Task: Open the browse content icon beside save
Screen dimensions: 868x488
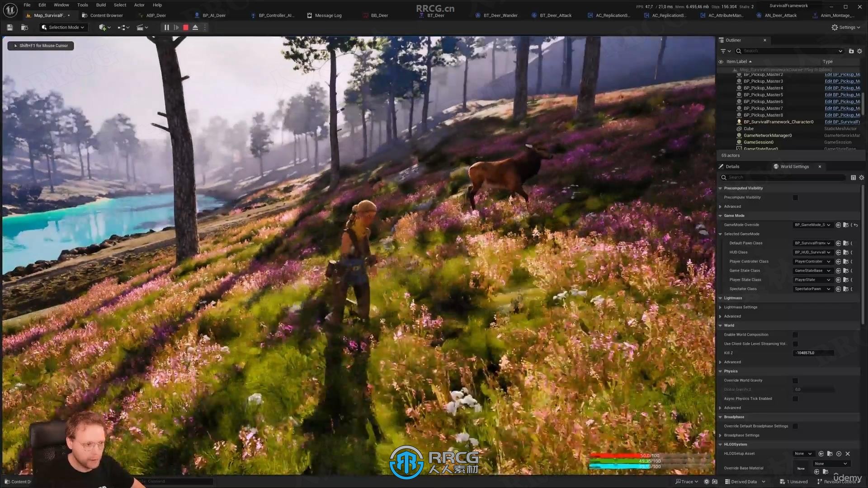Action: (24, 28)
